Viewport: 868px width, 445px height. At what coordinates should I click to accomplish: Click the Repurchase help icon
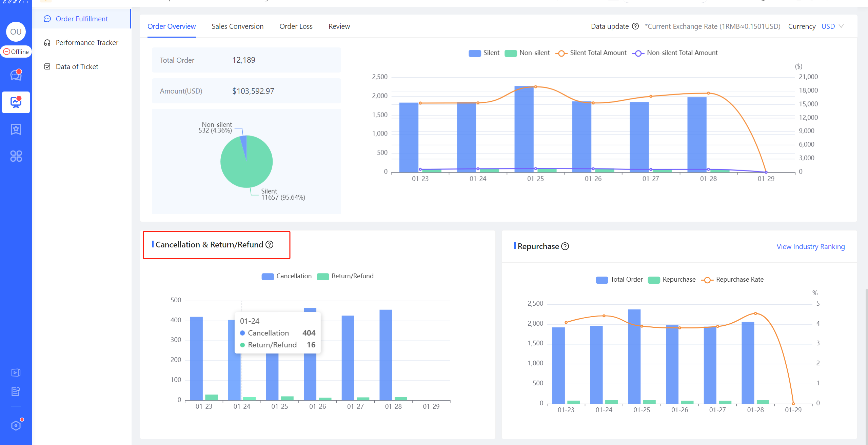[x=565, y=246]
